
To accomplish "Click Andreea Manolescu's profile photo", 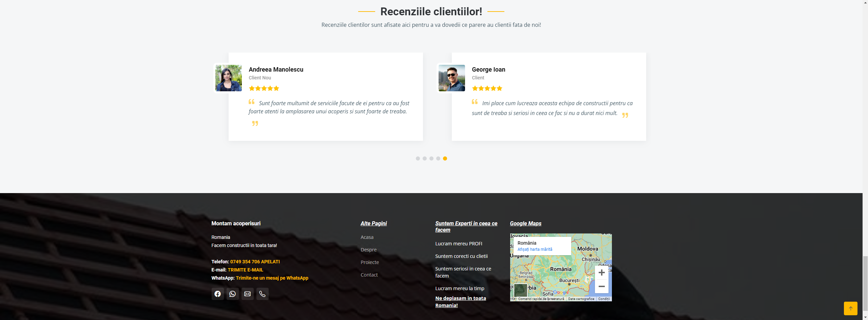I will click(x=228, y=78).
